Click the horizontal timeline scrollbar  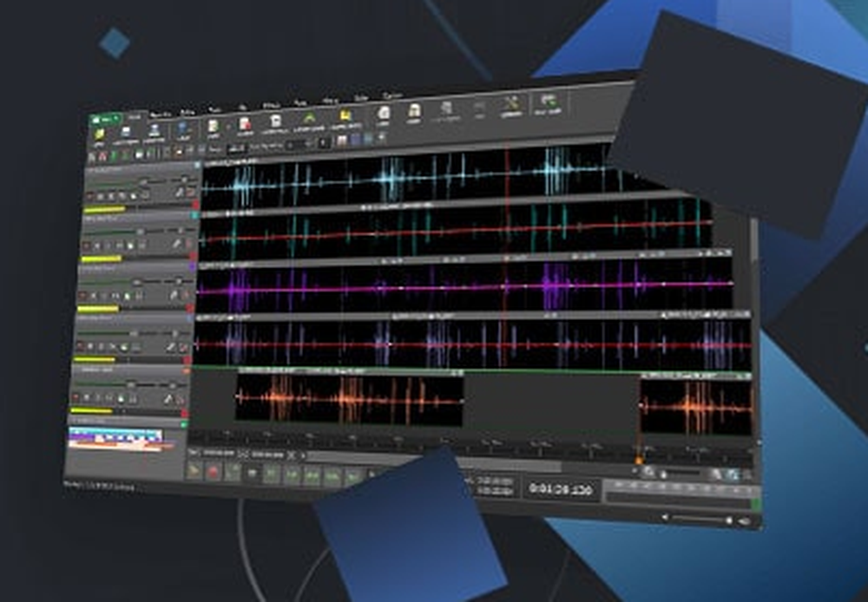tap(435, 462)
